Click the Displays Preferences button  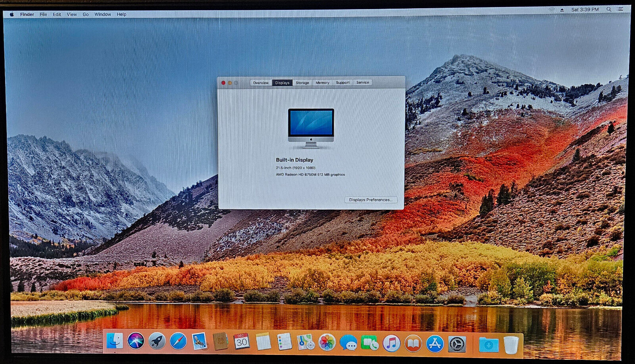click(370, 200)
